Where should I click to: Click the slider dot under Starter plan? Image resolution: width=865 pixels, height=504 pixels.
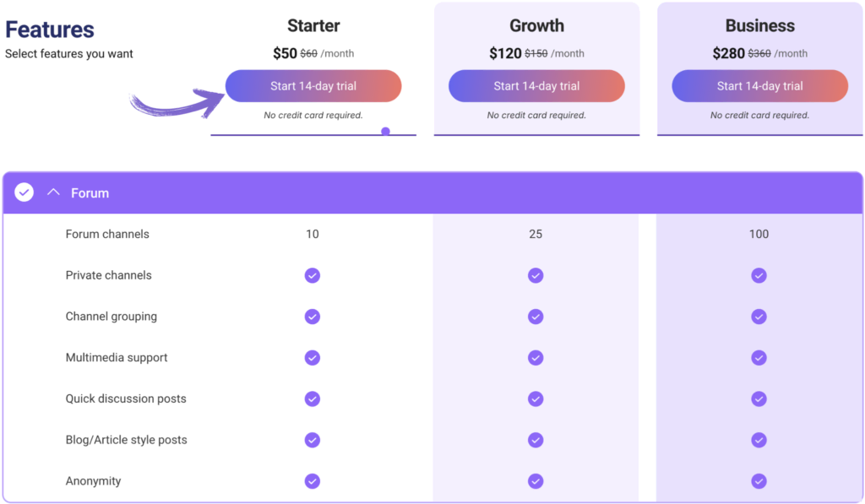pyautogui.click(x=385, y=131)
